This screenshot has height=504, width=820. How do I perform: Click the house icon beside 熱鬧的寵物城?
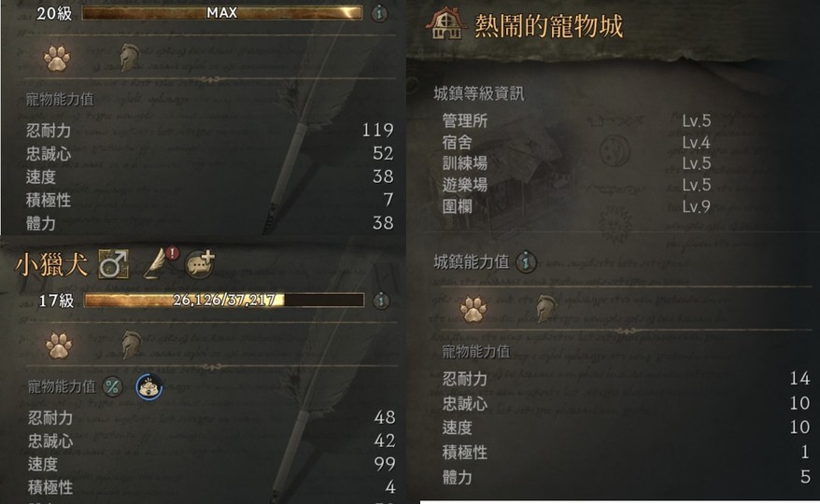(x=446, y=24)
